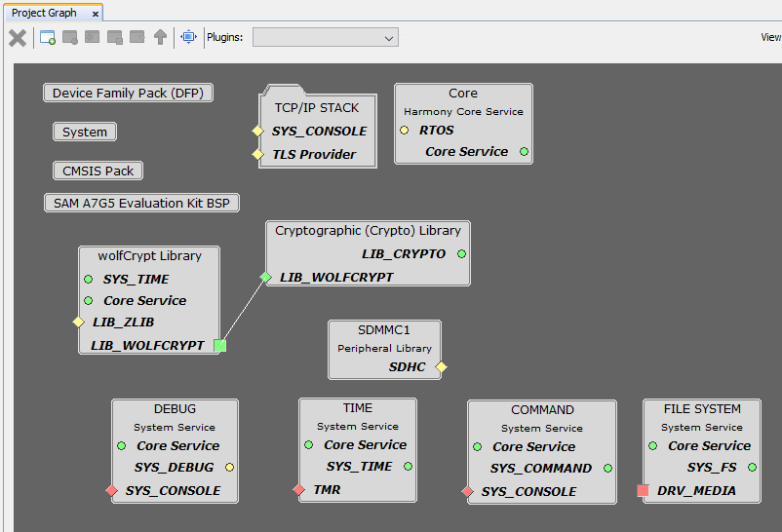The width and height of the screenshot is (782, 532).
Task: Select the wolfCrypt Library title
Action: pyautogui.click(x=149, y=256)
